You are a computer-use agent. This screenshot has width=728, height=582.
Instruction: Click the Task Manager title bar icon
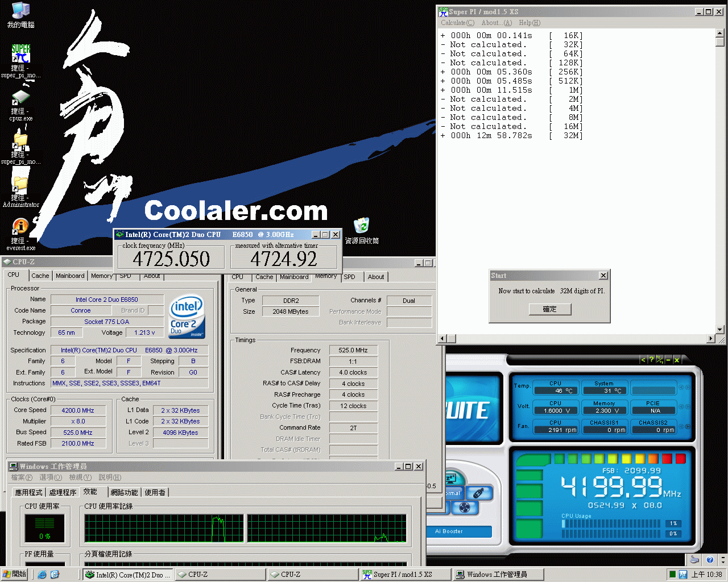(14, 467)
